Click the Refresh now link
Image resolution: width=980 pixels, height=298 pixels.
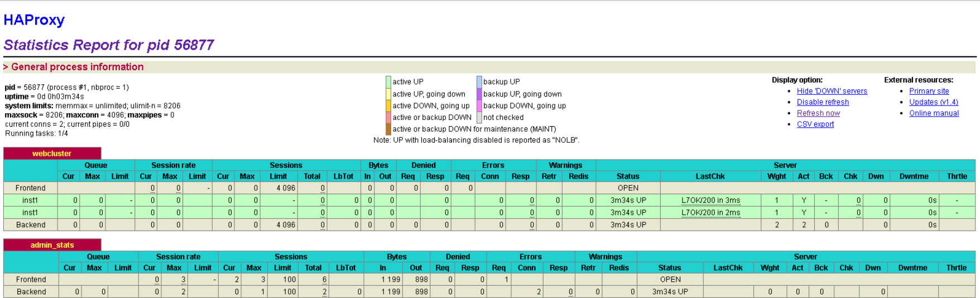(x=818, y=113)
